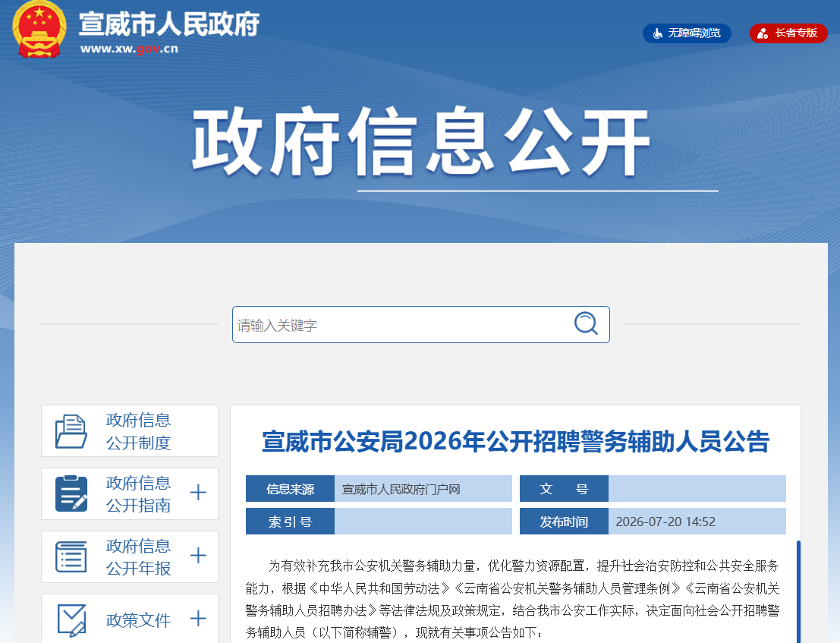840x643 pixels.
Task: Switch to 长者专版 version
Action: (788, 33)
